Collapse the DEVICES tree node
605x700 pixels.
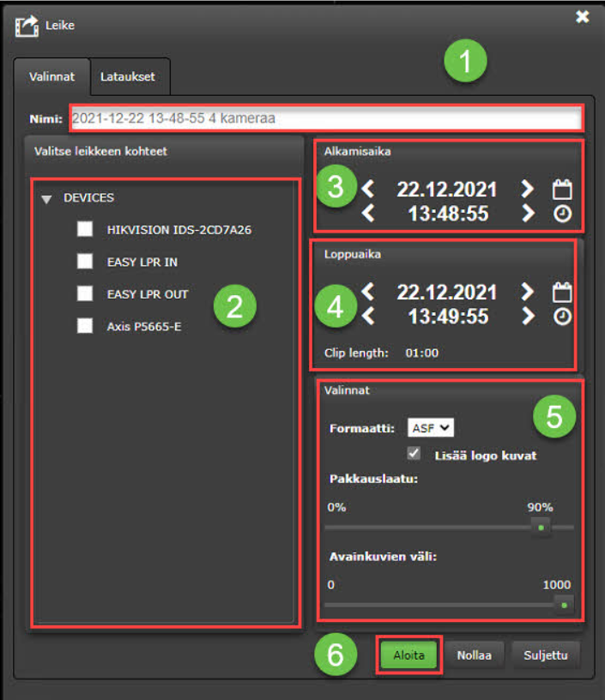tap(46, 198)
